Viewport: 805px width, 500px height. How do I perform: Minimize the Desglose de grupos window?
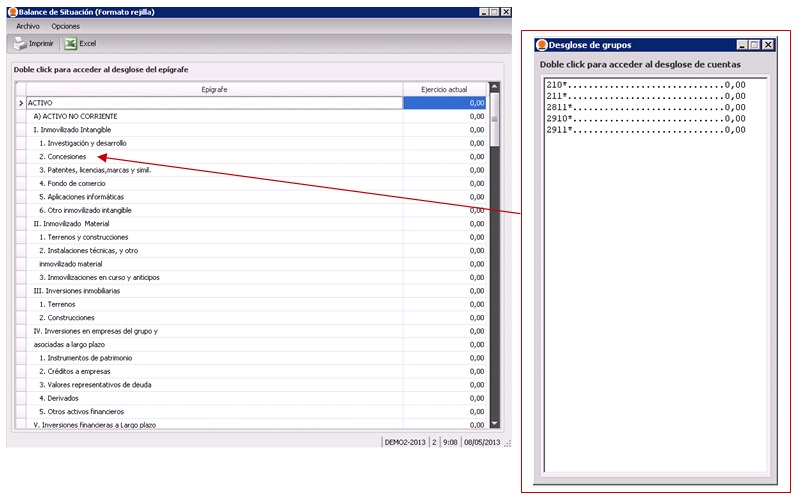pyautogui.click(x=742, y=45)
